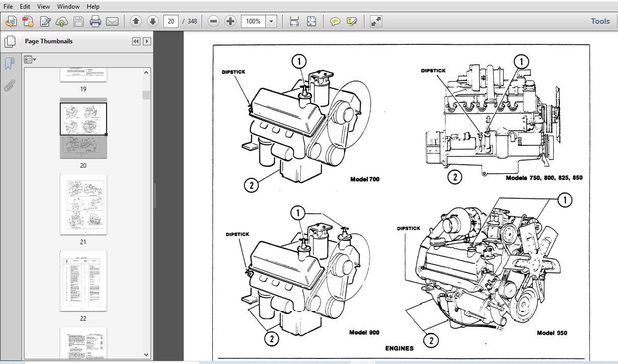
Task: Click the page number field showing 20
Action: (171, 21)
